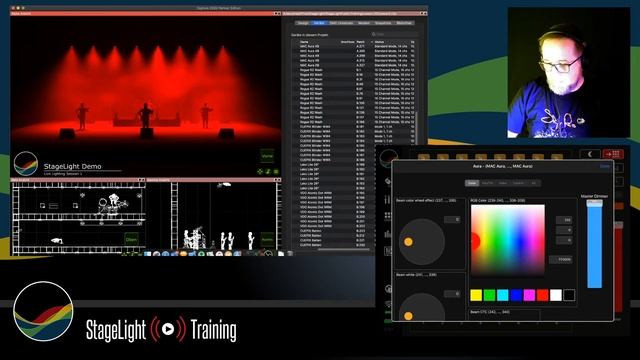Click the StageLight Demo title in Alpha view
This screenshot has height=360, width=640.
(72, 166)
